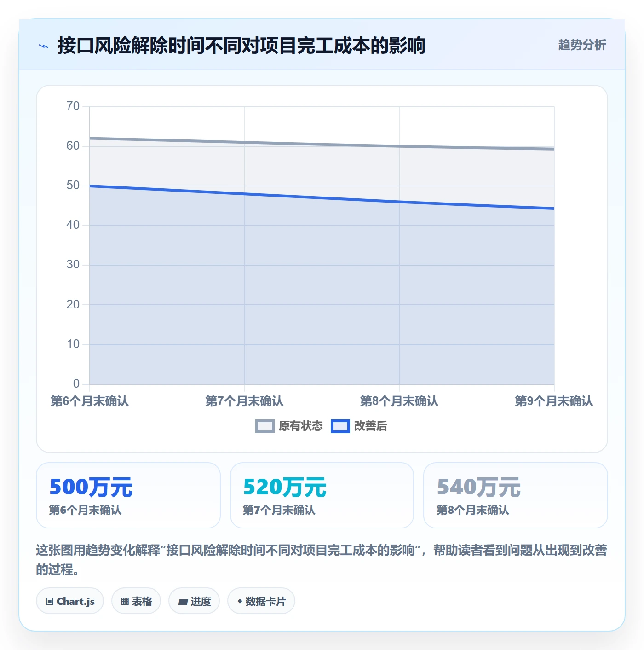
Task: Toggle the 原有状态 legend swatch
Action: click(x=264, y=426)
